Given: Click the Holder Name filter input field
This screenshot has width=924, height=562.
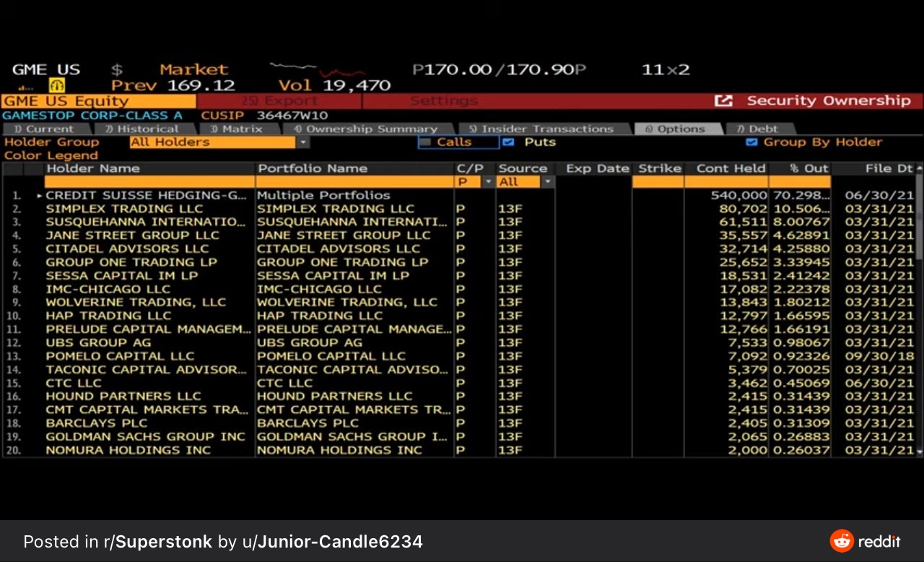Looking at the screenshot, I should click(x=149, y=182).
